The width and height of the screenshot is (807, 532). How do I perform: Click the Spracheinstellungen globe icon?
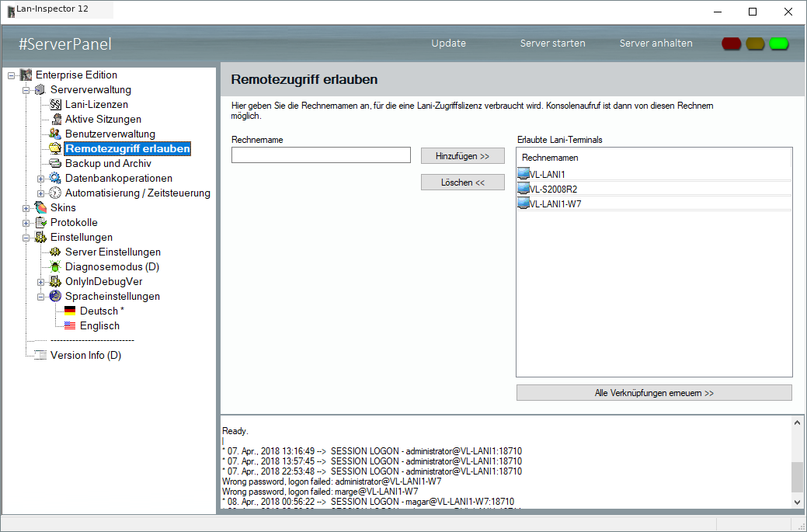click(x=55, y=297)
